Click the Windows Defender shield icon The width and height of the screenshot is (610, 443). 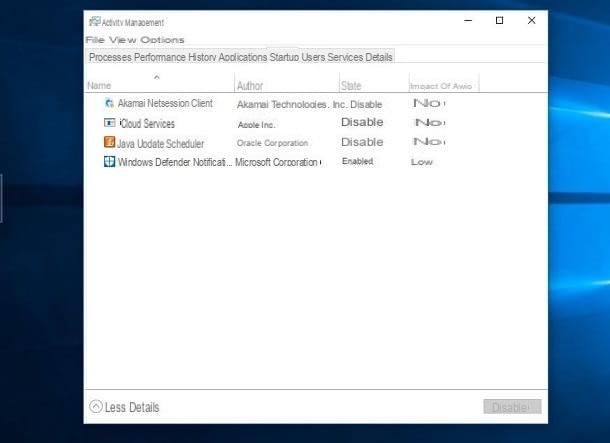[109, 161]
